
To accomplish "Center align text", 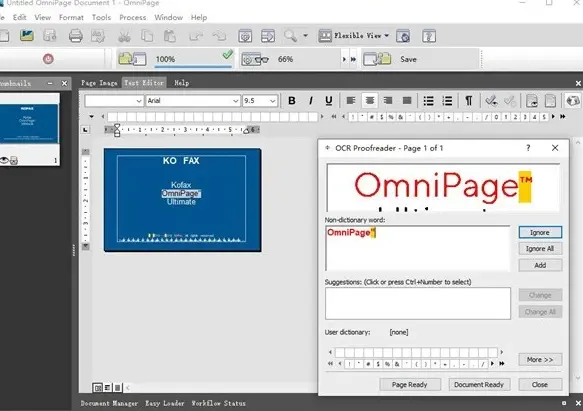I will pos(370,100).
